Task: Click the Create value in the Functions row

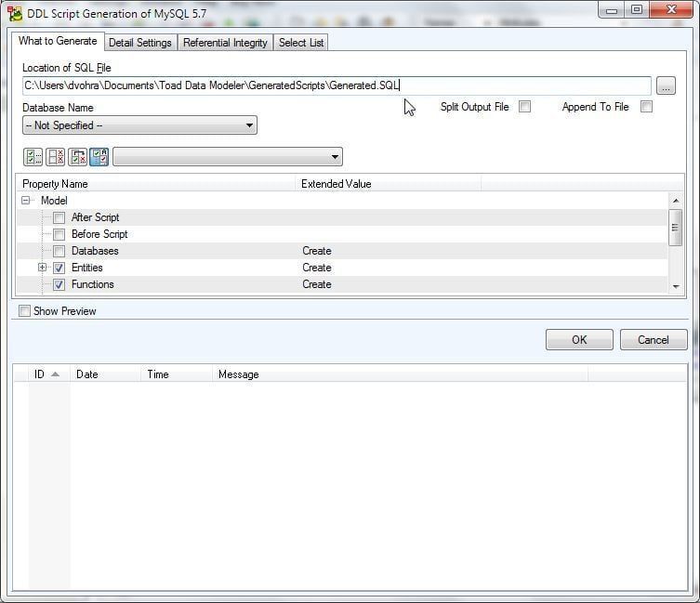Action: pos(317,284)
